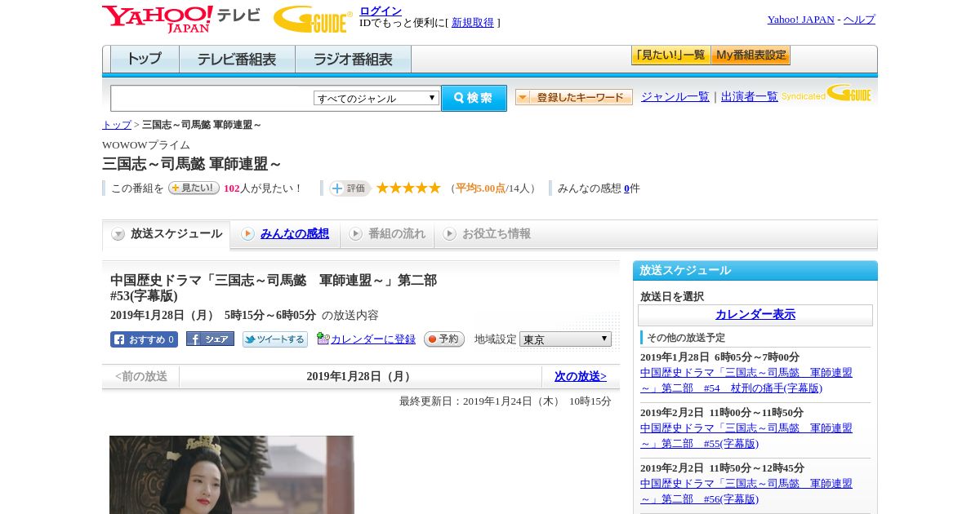Switch to the ラジオ番組表 tab
The image size is (980, 514).
point(353,60)
